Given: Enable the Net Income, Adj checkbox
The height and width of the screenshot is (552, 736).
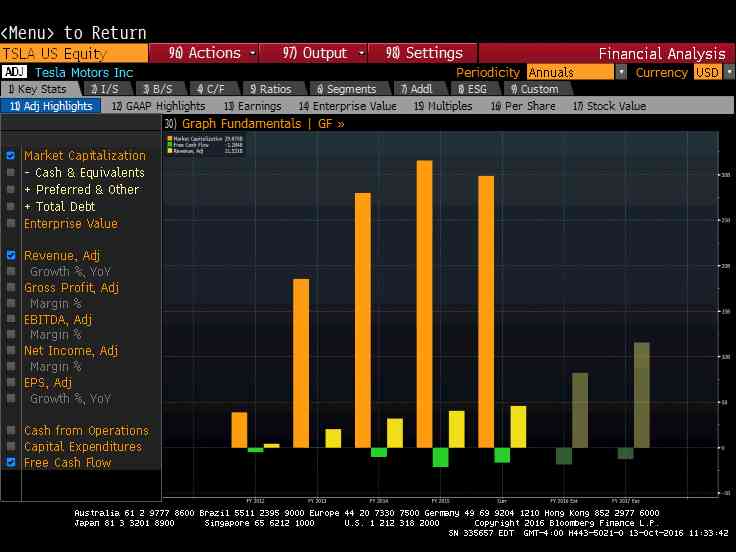Looking at the screenshot, I should [11, 351].
